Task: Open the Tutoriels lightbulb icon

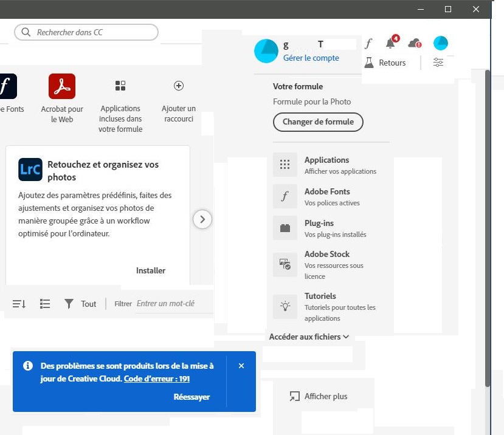Action: coord(285,306)
